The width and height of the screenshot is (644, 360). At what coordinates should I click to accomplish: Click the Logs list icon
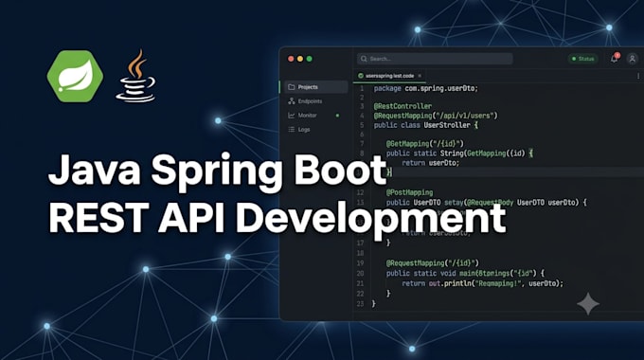(292, 130)
